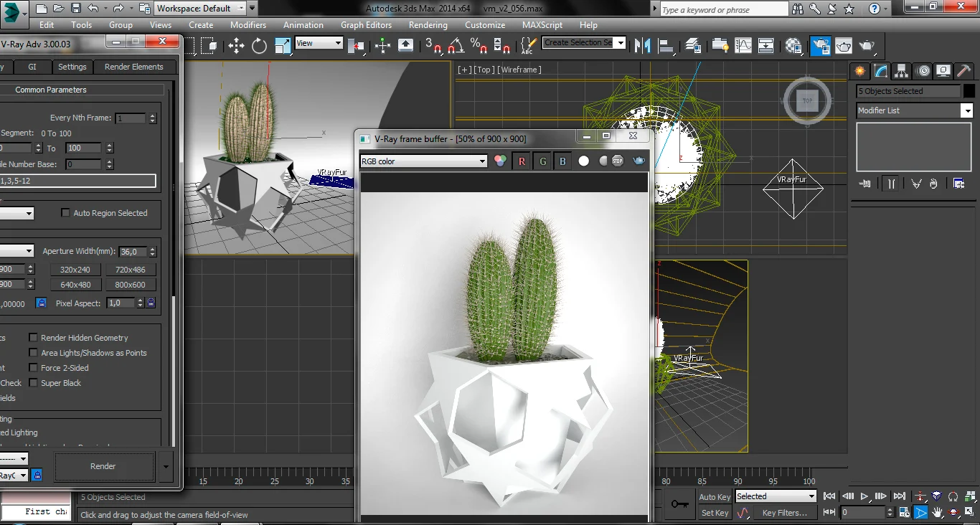The image size is (980, 525).
Task: Toggle the Angle Snap icon
Action: pyautogui.click(x=456, y=46)
